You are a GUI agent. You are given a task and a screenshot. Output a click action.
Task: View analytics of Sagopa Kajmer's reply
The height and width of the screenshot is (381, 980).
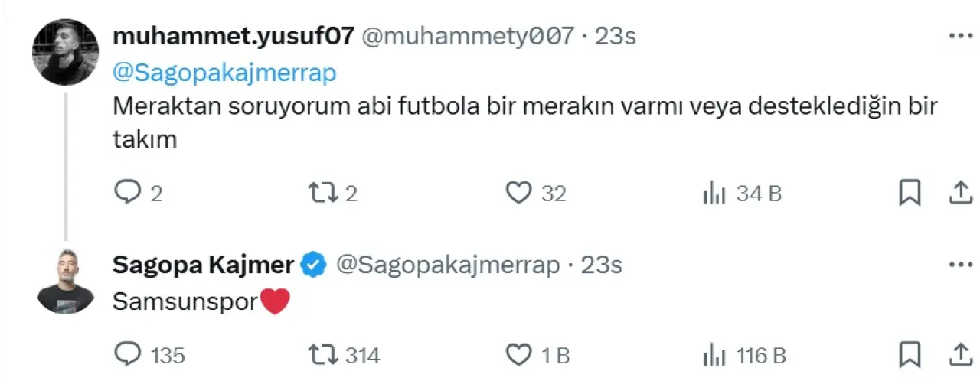point(714,355)
